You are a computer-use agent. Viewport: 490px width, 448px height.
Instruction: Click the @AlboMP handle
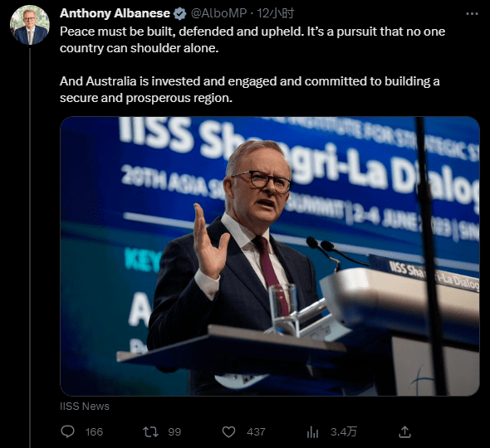pos(218,13)
